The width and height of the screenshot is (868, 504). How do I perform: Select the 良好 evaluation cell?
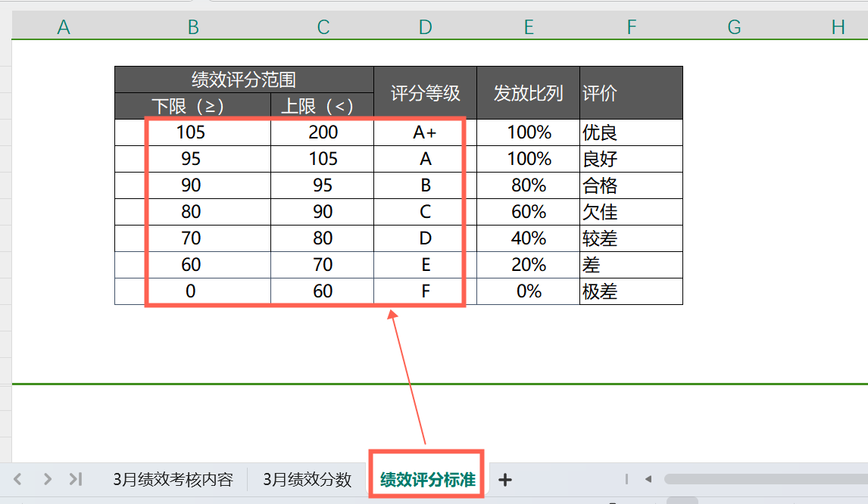point(632,159)
